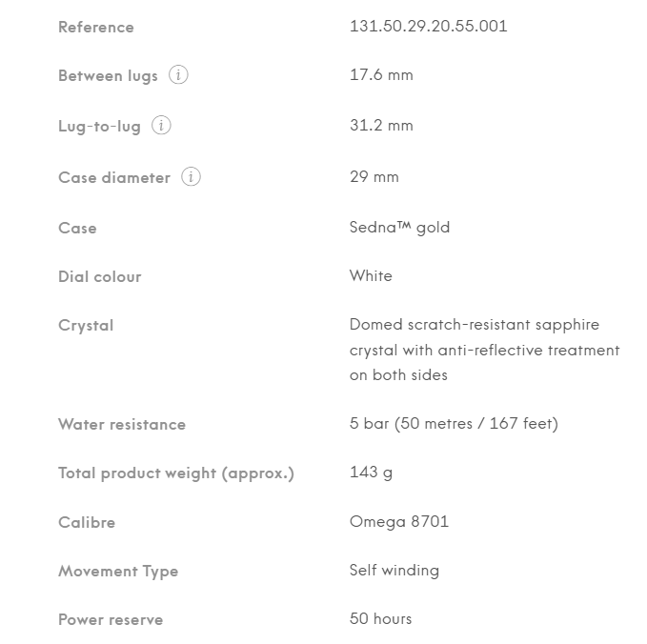Click the reference number 131.50.29.20.55.001
The image size is (647, 644).
[428, 27]
